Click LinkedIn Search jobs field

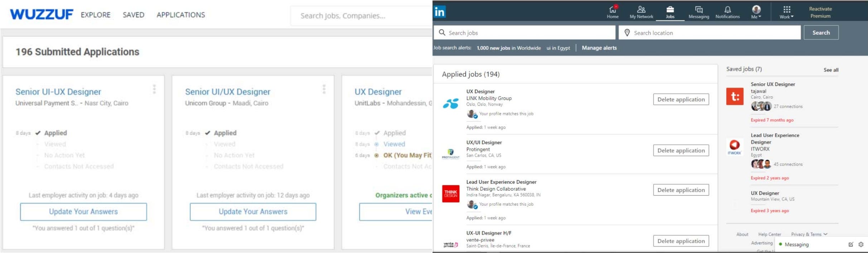coord(525,33)
